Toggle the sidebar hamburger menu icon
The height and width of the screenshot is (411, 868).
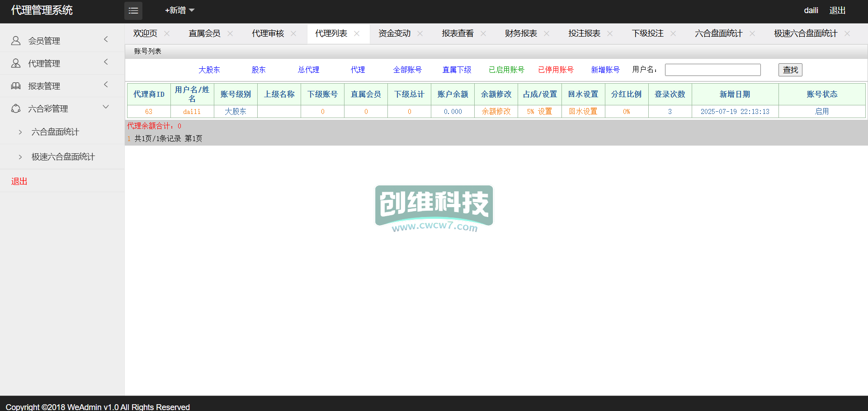[133, 10]
